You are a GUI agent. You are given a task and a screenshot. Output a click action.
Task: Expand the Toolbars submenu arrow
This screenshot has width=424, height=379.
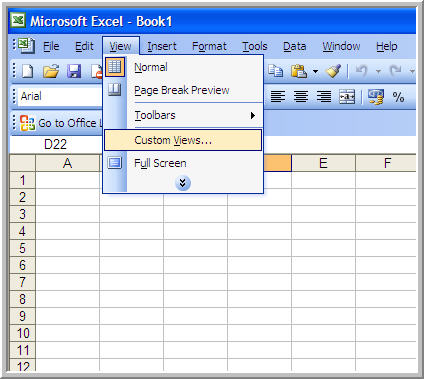pyautogui.click(x=253, y=115)
